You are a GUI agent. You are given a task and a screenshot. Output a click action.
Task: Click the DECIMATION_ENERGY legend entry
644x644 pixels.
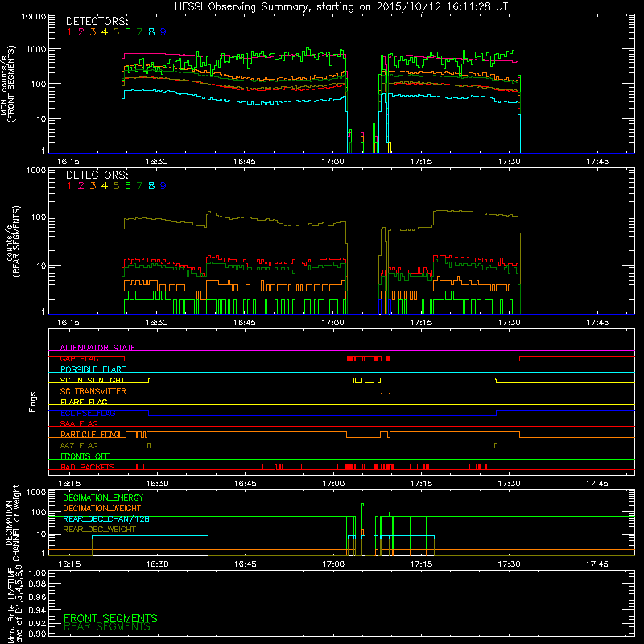104,497
